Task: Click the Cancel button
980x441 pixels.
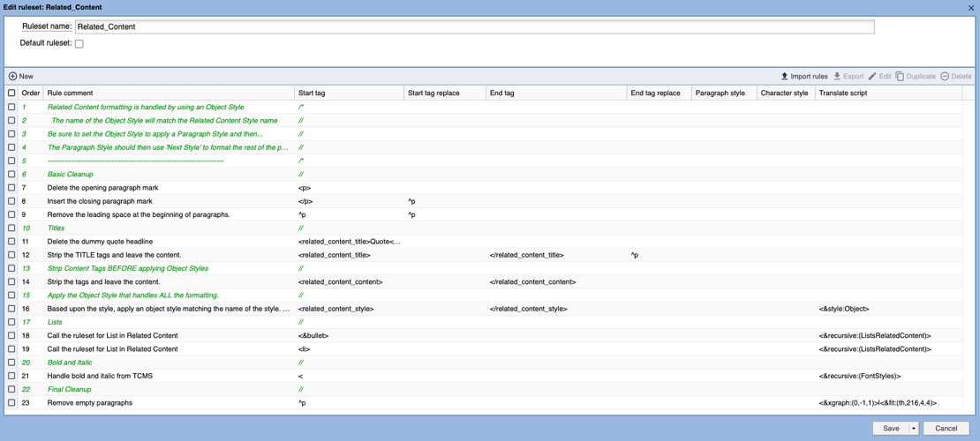Action: [945, 429]
